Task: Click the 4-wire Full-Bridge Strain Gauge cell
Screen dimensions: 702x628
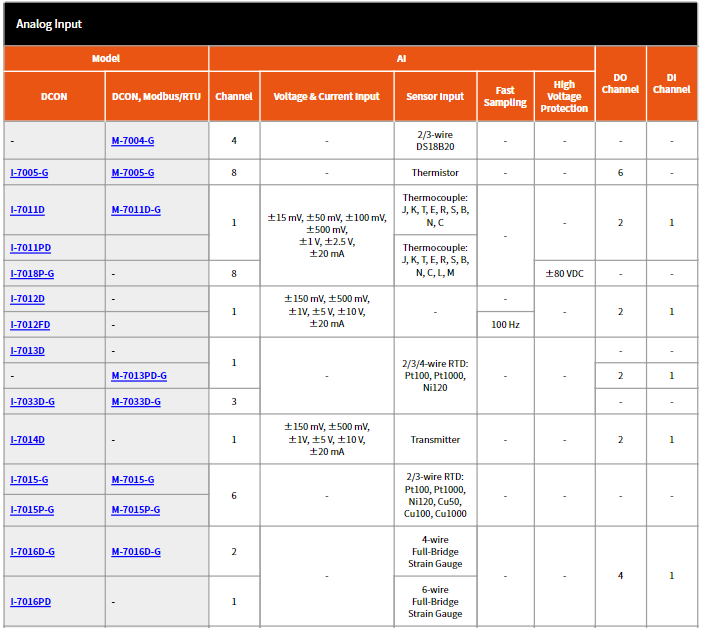Action: (x=435, y=552)
